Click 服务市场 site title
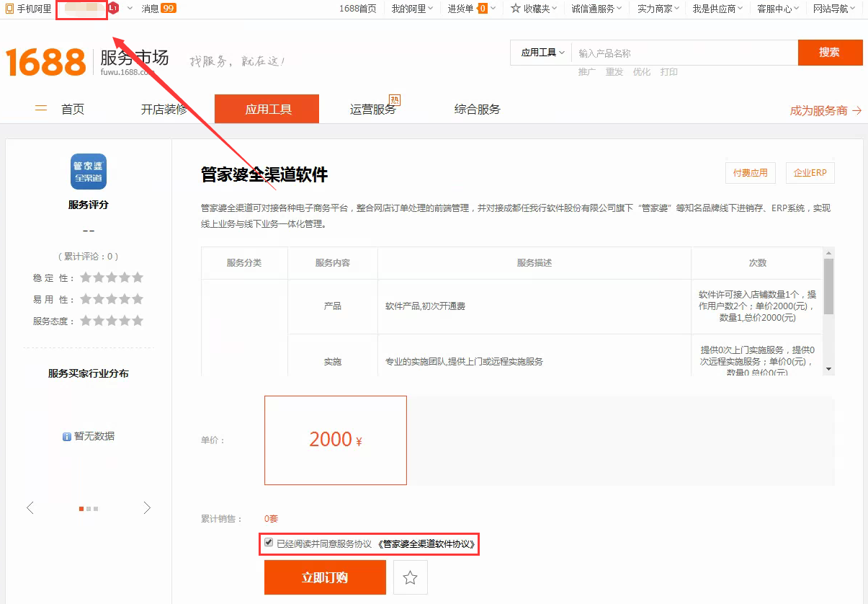 [x=134, y=57]
